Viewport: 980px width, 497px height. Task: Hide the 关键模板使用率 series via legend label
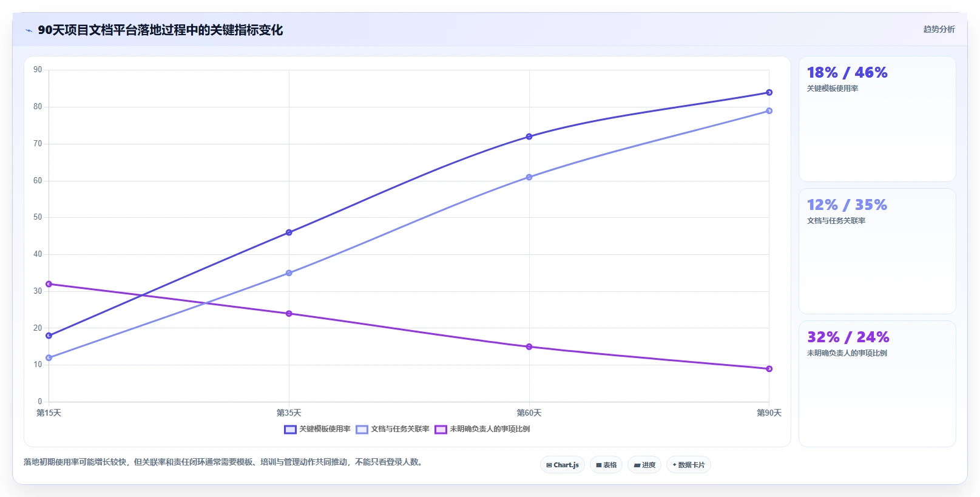click(325, 429)
